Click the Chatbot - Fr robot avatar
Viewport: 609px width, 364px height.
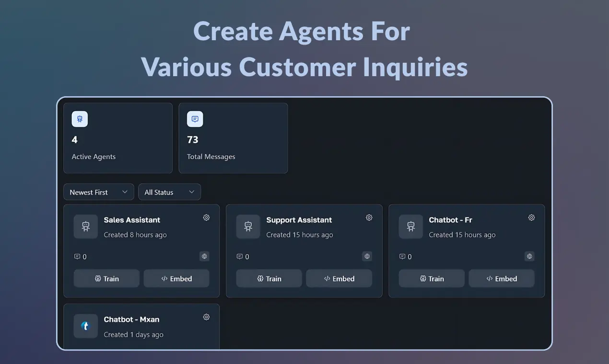coord(411,227)
